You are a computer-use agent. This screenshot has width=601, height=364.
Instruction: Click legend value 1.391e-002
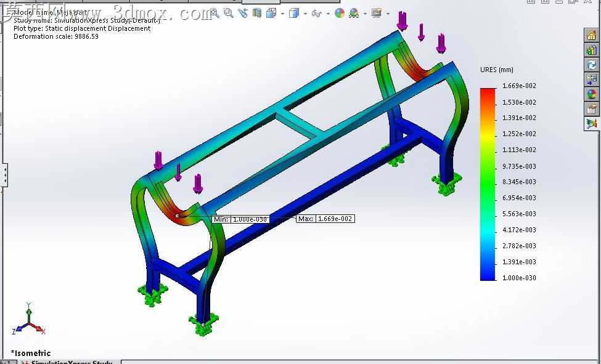click(519, 118)
